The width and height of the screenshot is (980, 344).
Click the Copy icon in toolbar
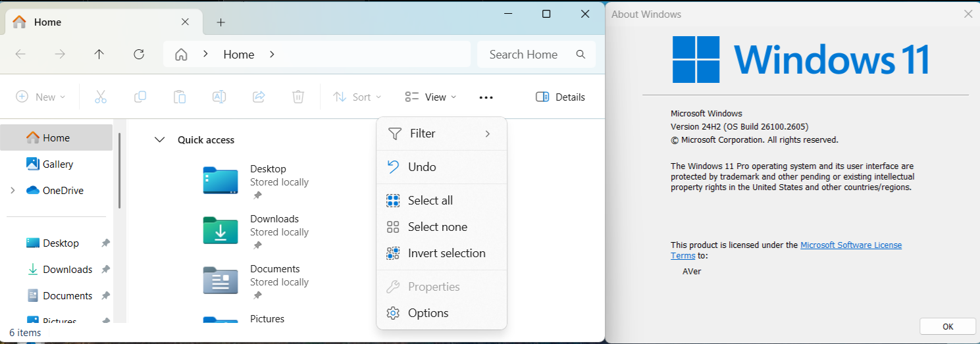click(x=140, y=97)
